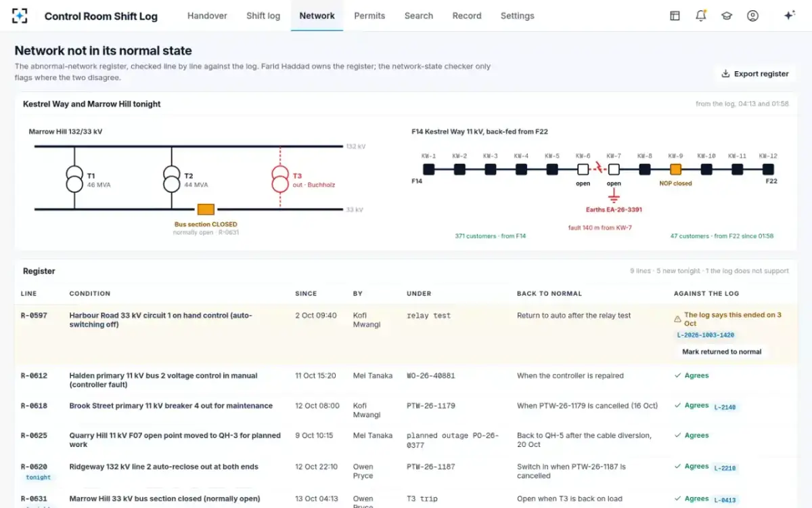Click the tonight tag under R-0620

point(38,478)
